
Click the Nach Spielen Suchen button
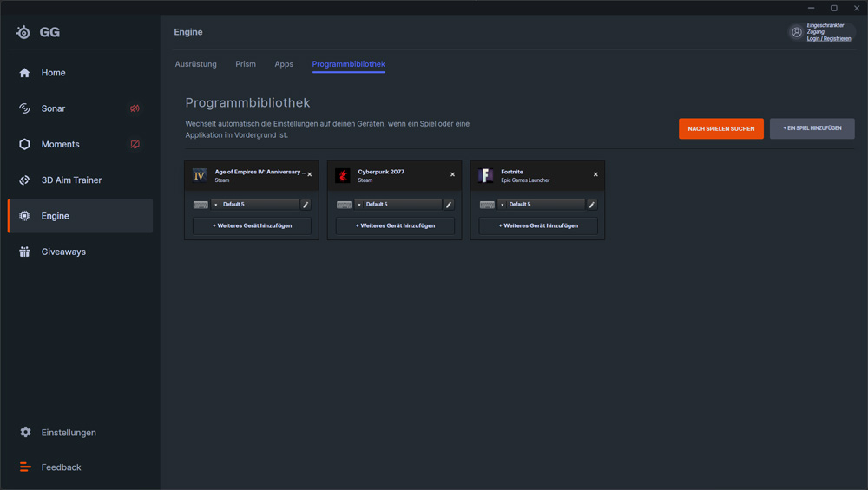pyautogui.click(x=721, y=129)
